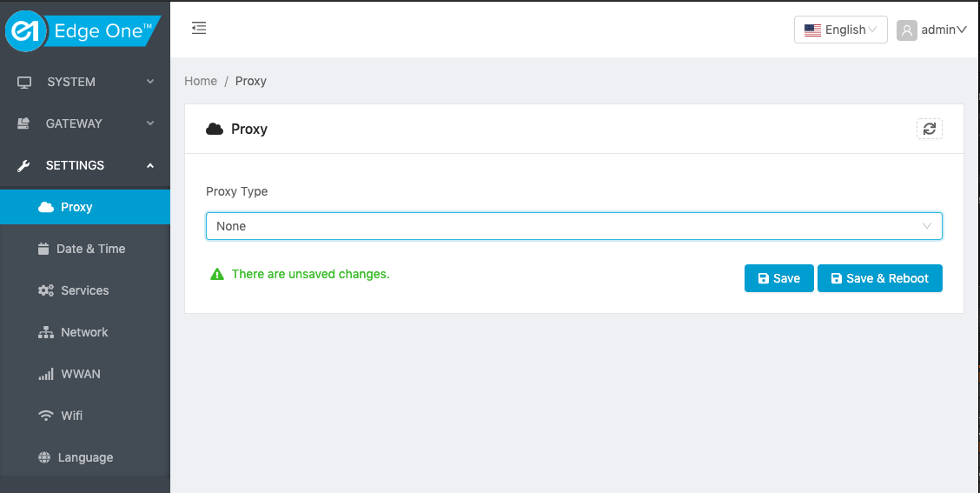This screenshot has height=493, width=980.
Task: Click the Wifi signal icon
Action: [46, 416]
